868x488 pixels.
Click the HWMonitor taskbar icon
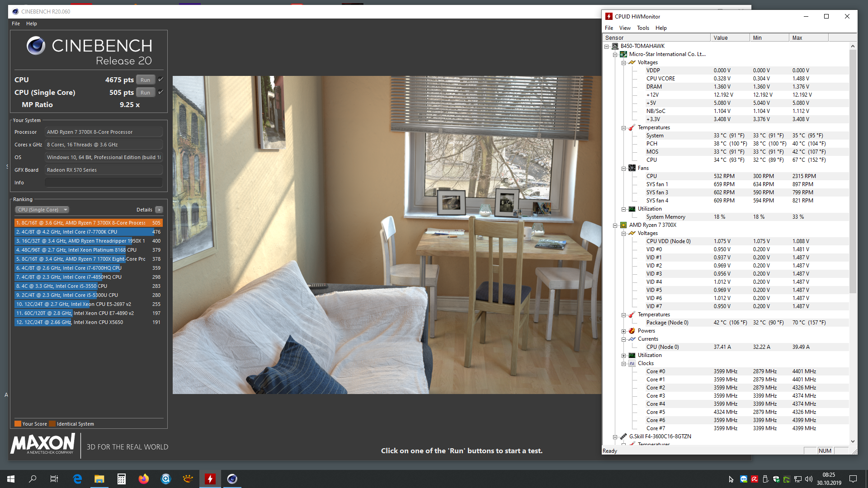pos(210,479)
